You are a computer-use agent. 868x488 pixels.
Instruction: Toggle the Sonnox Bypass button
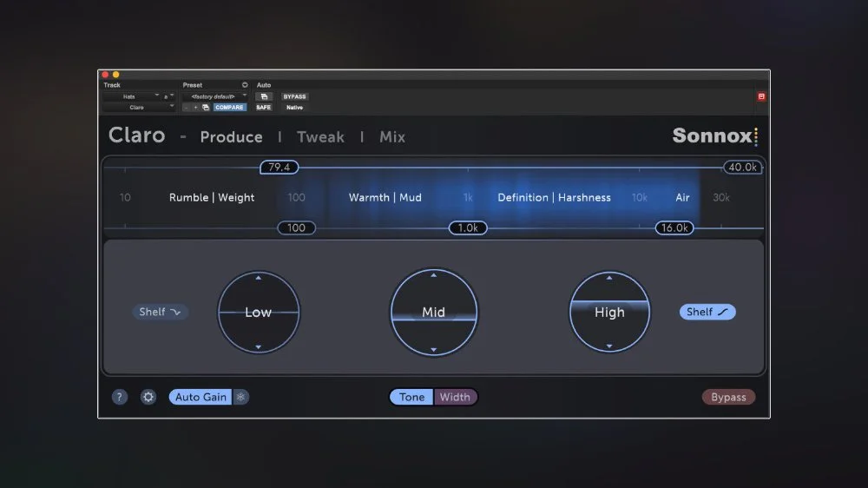(x=728, y=397)
